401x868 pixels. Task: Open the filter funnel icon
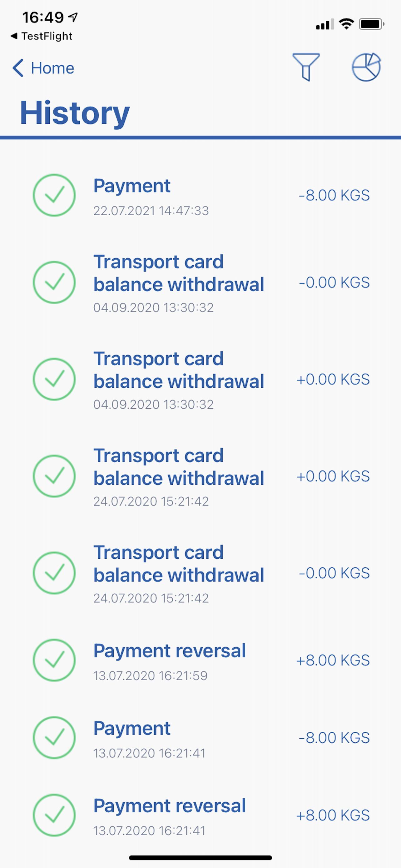point(306,67)
